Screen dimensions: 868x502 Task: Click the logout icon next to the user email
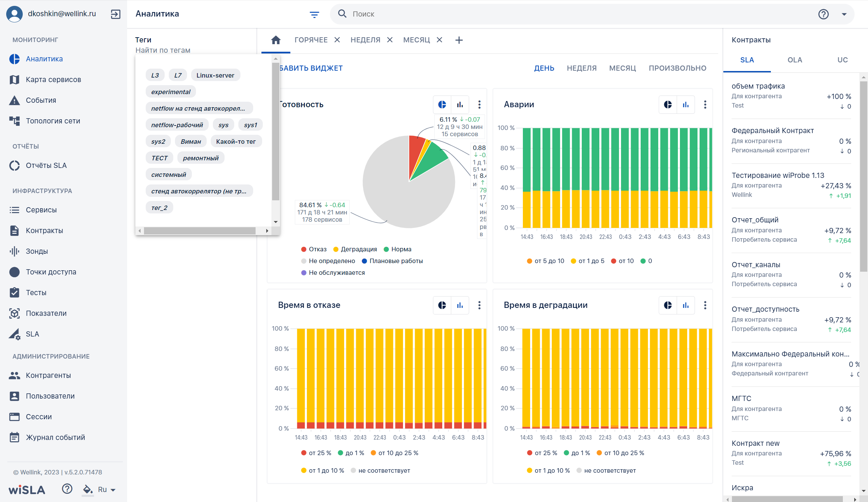(115, 14)
